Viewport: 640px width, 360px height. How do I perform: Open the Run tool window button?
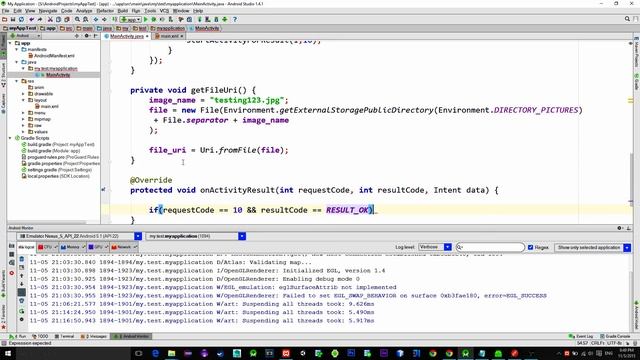pyautogui.click(x=18, y=336)
